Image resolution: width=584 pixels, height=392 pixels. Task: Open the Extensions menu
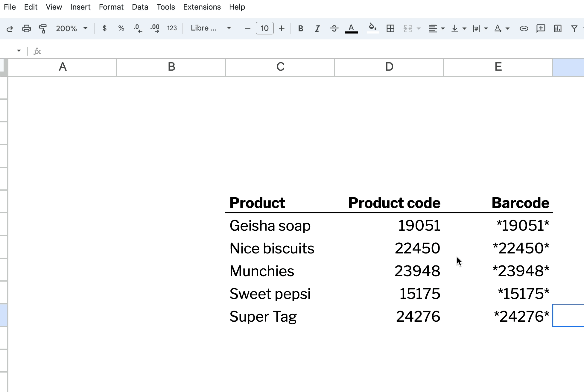coord(202,7)
